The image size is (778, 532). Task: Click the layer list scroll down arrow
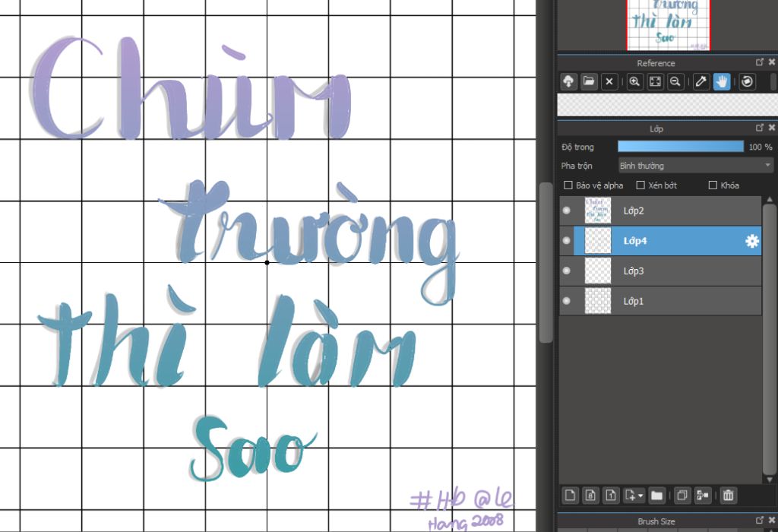[x=770, y=480]
